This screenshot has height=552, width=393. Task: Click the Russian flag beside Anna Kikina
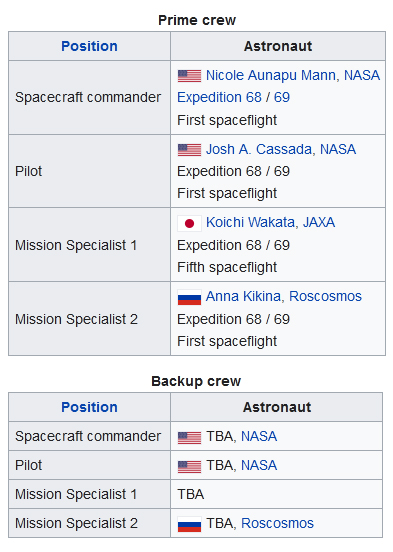(189, 297)
